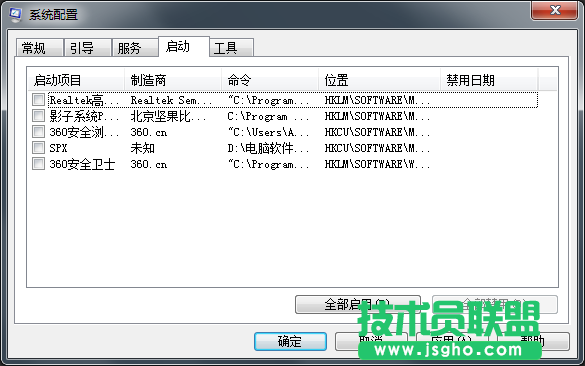Click the 确定 button

290,341
